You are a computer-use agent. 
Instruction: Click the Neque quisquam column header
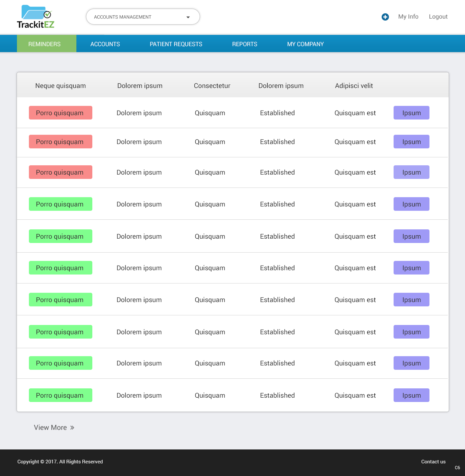click(x=60, y=86)
